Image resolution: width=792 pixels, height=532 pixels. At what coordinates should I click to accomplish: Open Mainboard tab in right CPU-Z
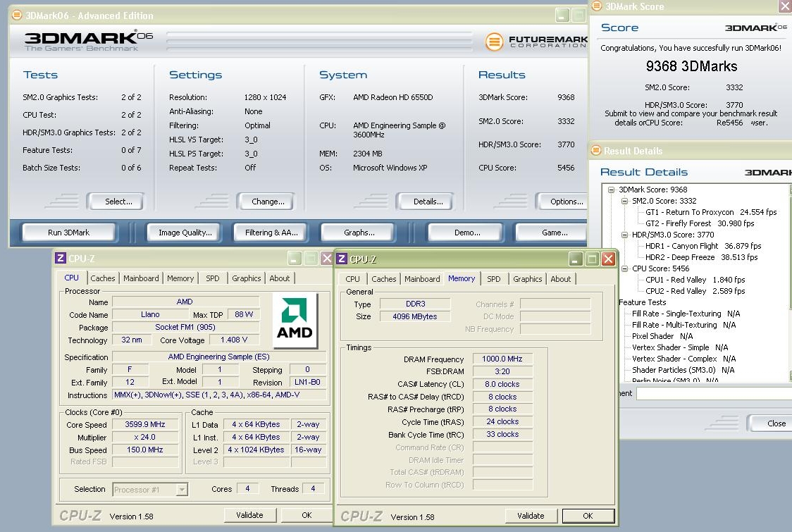pos(422,279)
